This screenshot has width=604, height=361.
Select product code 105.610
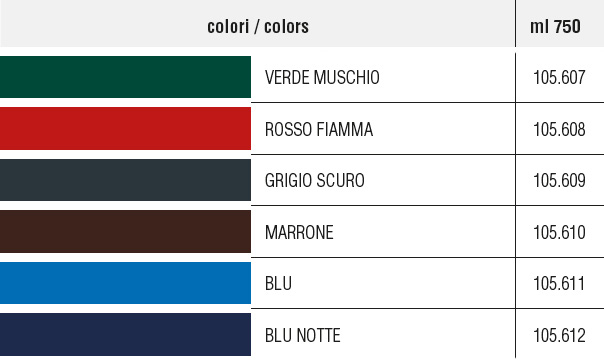coord(559,232)
